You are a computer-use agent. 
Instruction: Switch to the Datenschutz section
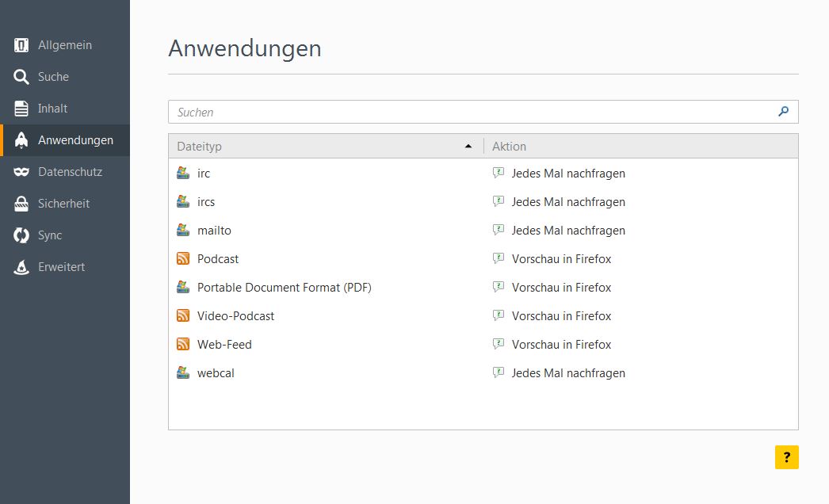[70, 172]
